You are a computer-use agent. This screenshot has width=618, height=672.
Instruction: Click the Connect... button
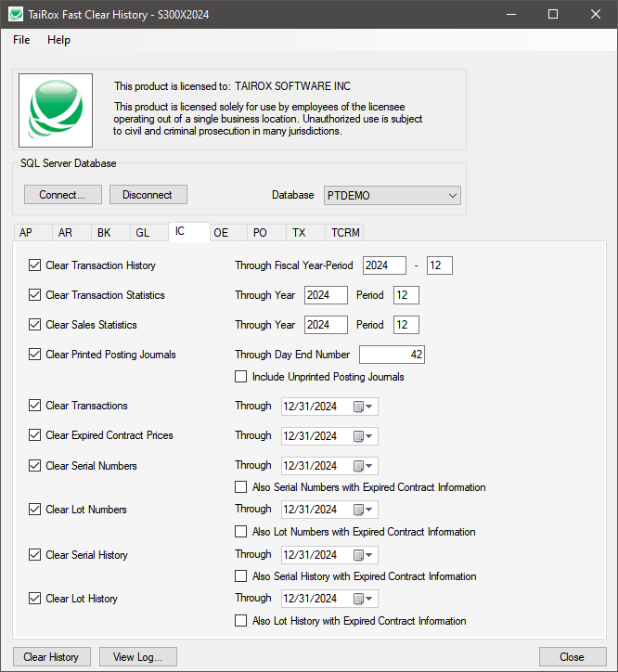[62, 195]
